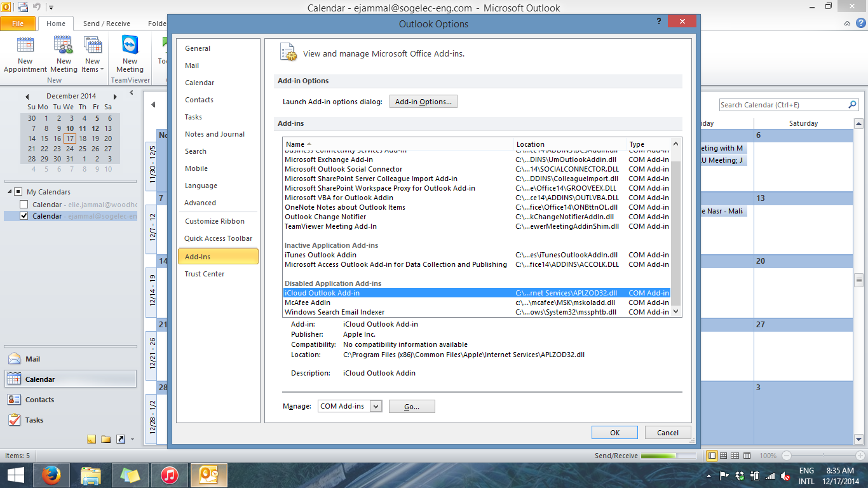This screenshot has height=488, width=868.
Task: Click OK in Outlook Options
Action: point(614,433)
